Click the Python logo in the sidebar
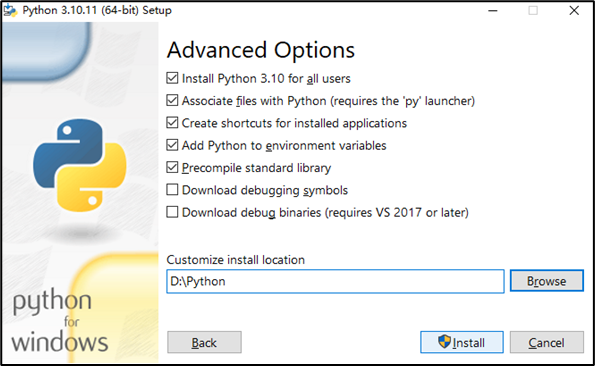 click(x=80, y=165)
